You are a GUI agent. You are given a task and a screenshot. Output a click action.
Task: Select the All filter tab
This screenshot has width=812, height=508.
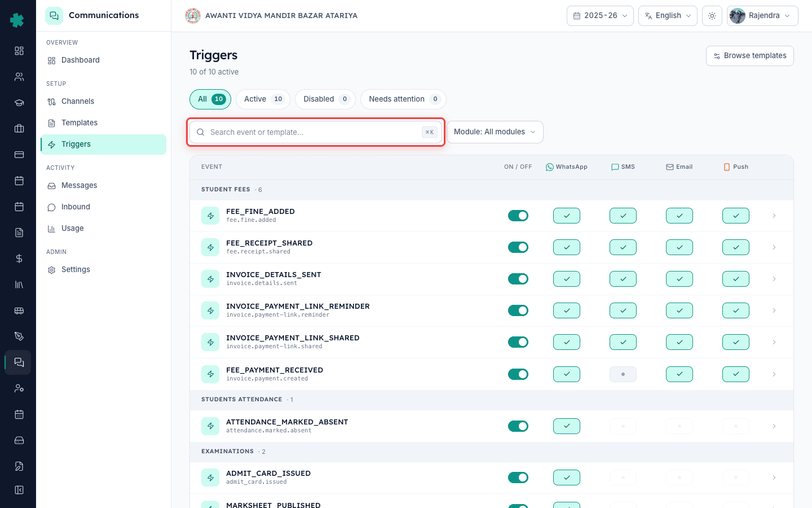210,99
